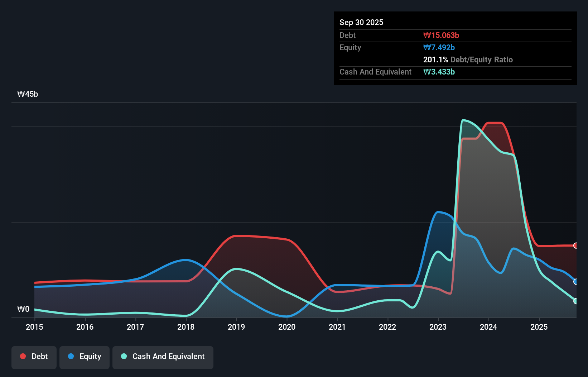Viewport: 588px width, 377px height.
Task: Select the red Debt endpoint marker on the chart
Action: point(575,245)
